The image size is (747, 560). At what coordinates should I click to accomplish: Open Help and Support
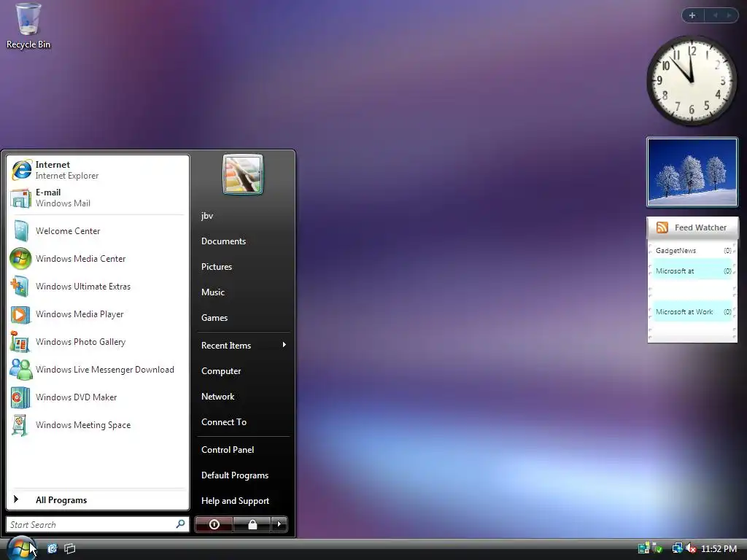pyautogui.click(x=243, y=501)
